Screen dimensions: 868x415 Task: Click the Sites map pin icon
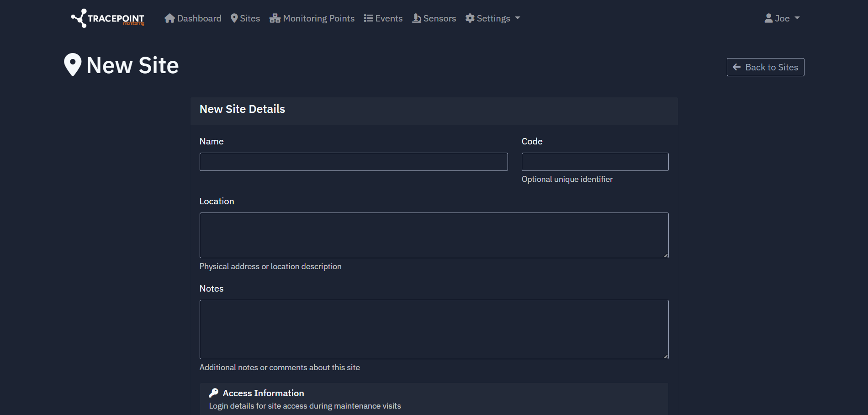coord(234,18)
